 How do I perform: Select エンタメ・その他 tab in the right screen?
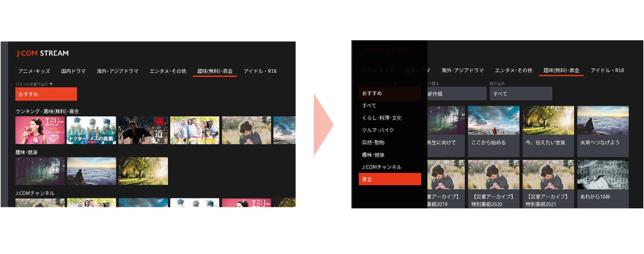[x=514, y=70]
